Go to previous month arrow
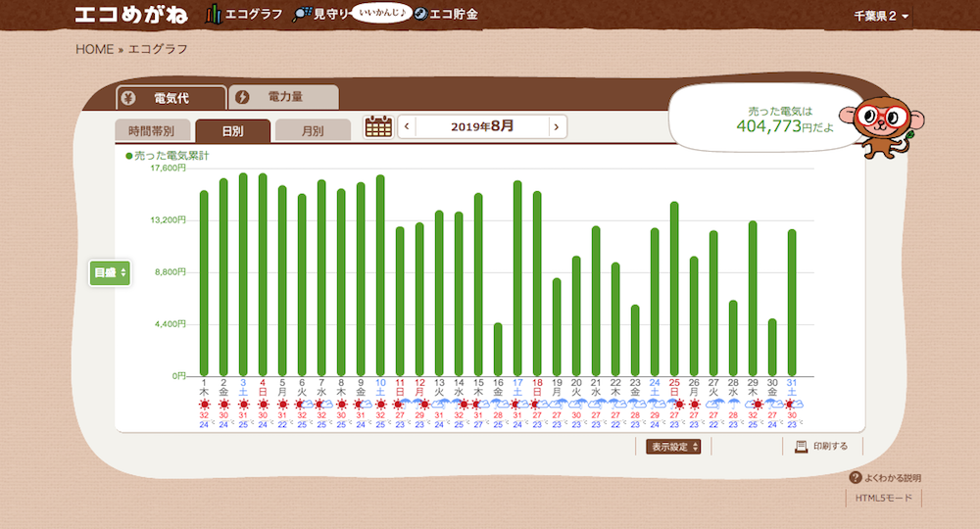Image resolution: width=980 pixels, height=529 pixels. coord(407,126)
